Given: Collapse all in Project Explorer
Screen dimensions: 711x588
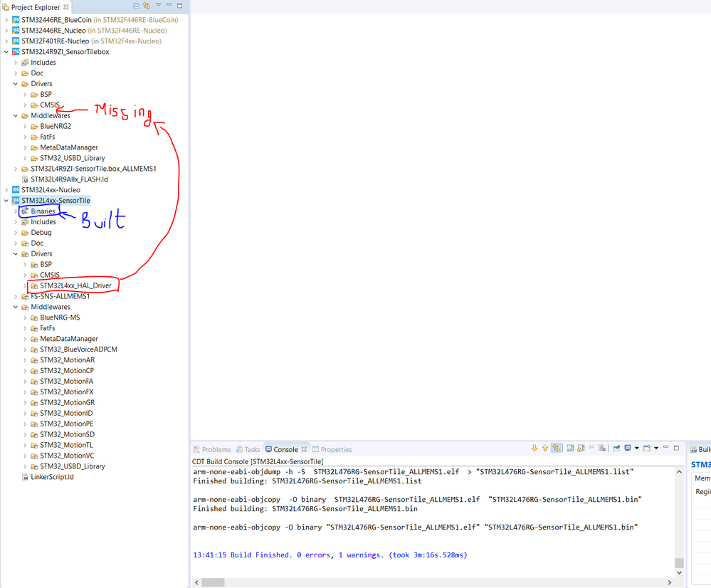Looking at the screenshot, I should [136, 6].
